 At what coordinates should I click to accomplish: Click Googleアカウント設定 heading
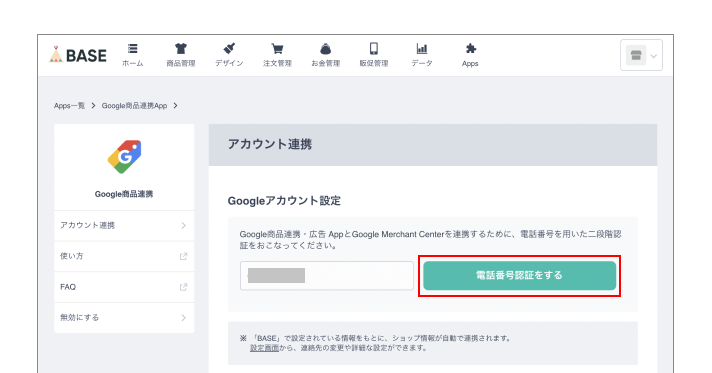pos(284,201)
